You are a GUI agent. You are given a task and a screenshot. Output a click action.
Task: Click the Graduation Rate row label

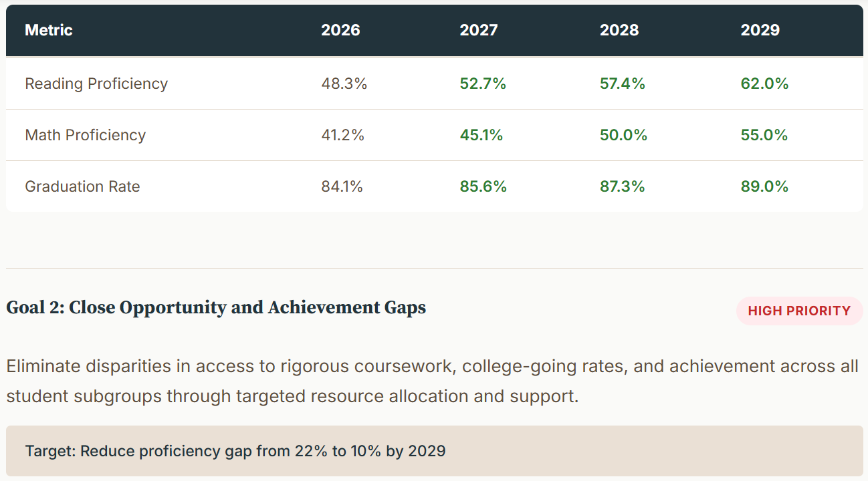82,186
